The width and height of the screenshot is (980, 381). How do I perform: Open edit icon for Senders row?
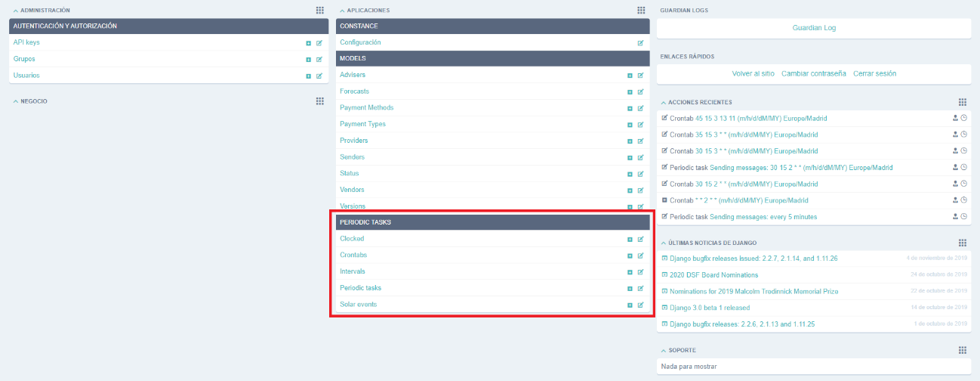(641, 157)
